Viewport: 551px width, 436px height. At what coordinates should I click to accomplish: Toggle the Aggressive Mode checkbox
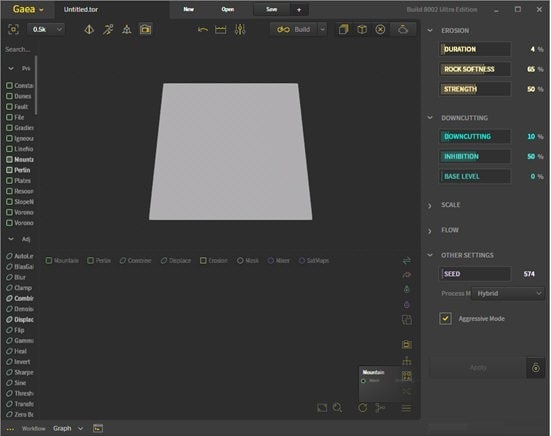point(445,318)
